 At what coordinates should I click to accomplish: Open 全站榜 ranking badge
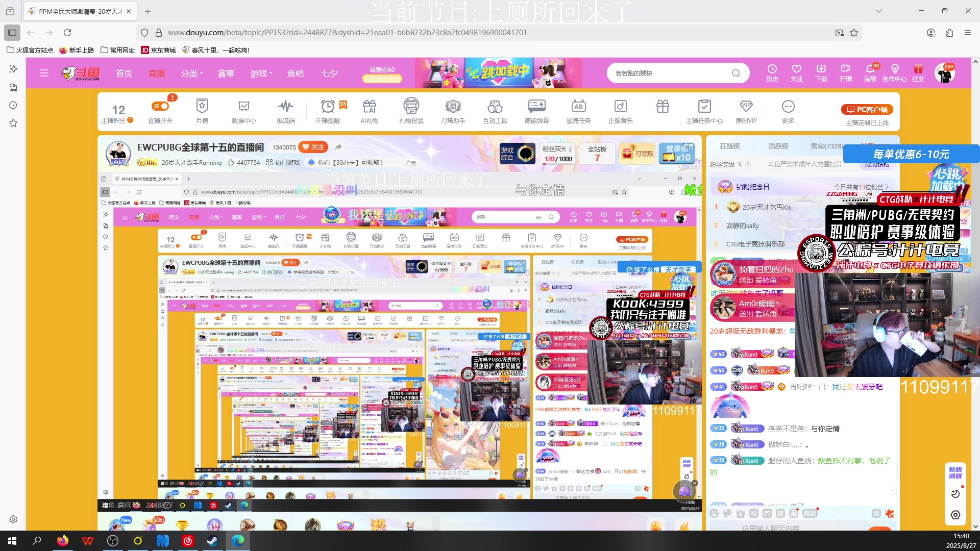click(x=597, y=153)
